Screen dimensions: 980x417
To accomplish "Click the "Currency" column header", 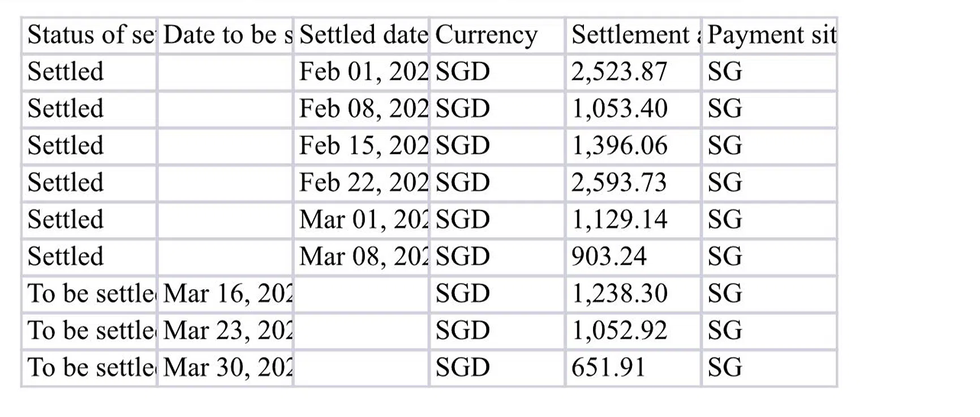I will click(497, 35).
